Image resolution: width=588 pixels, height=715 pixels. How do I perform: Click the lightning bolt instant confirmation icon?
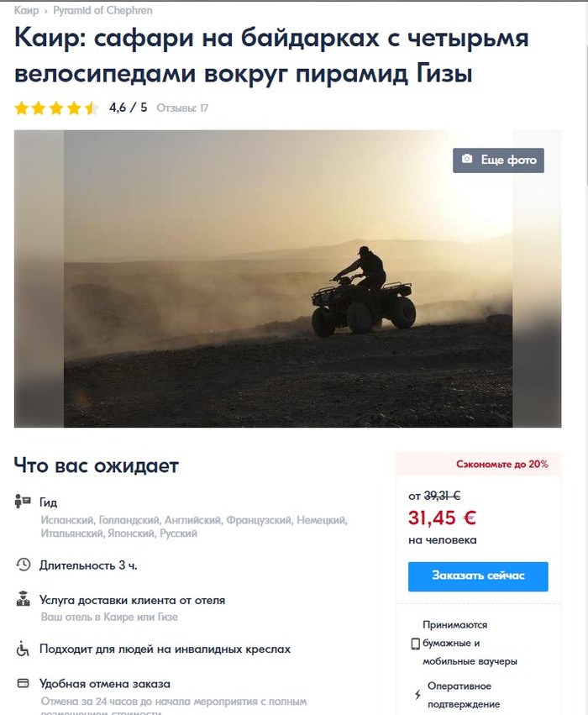click(417, 695)
